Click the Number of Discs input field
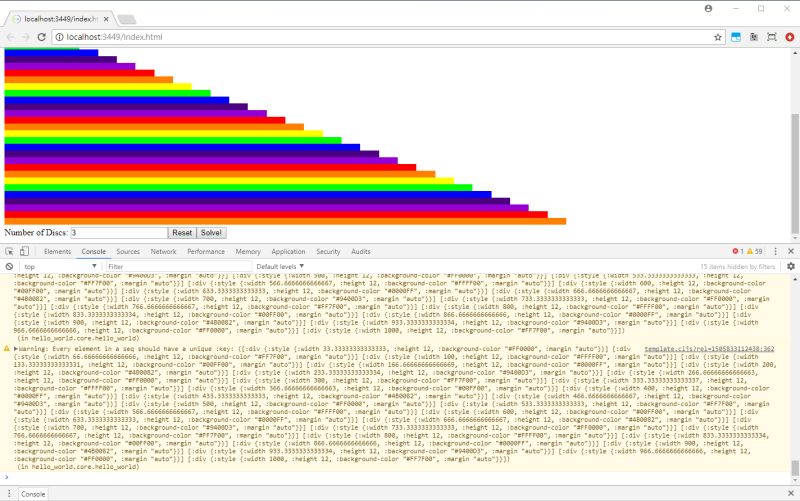The image size is (800, 501). [x=119, y=233]
